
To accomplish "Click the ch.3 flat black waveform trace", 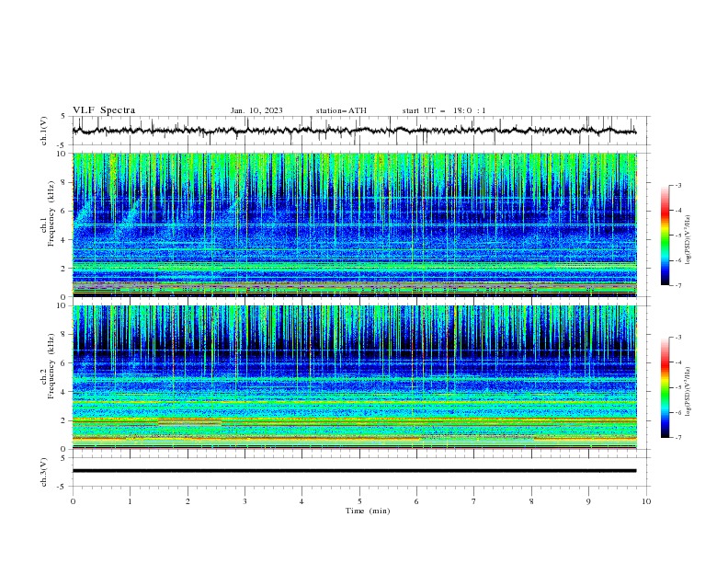I will 354,471.
